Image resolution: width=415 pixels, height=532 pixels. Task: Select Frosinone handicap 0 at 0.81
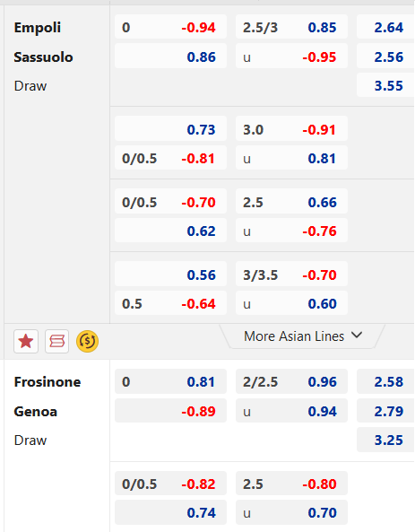[x=170, y=381]
